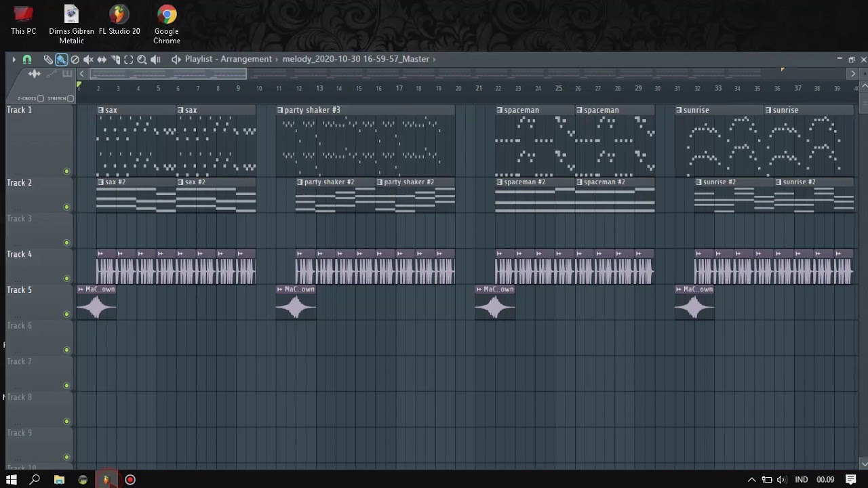Open menu of first sunrise clip
The image size is (868, 488).
click(x=679, y=110)
